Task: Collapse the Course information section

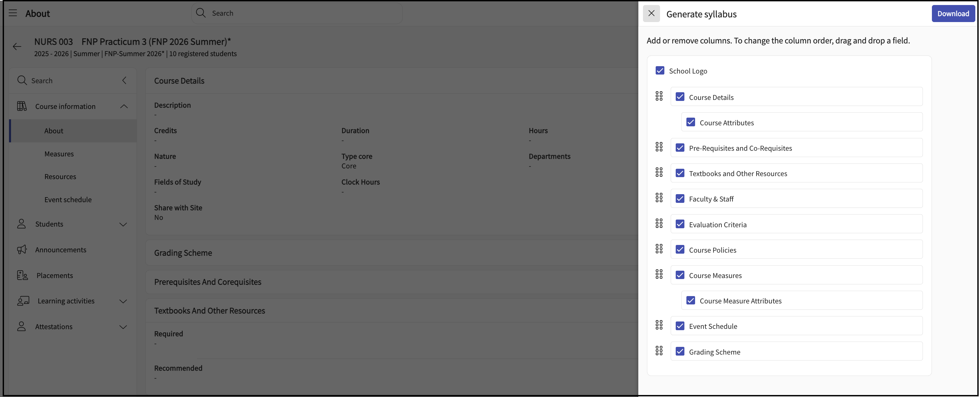Action: (124, 107)
